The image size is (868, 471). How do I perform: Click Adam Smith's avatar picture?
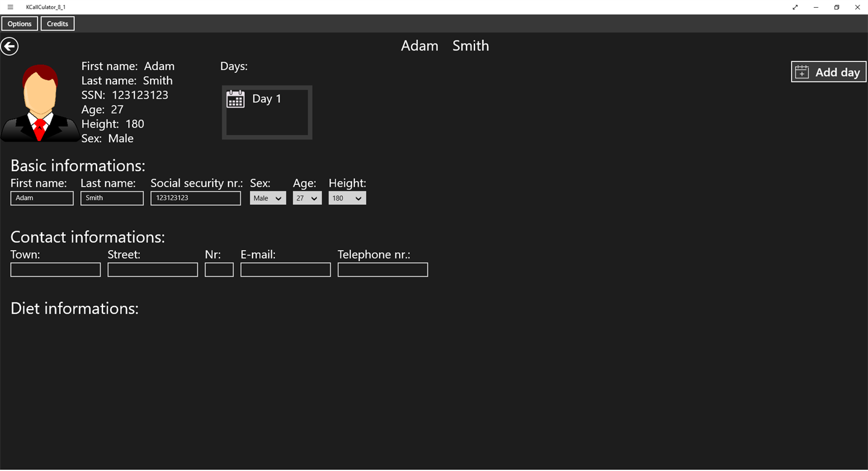tap(40, 103)
